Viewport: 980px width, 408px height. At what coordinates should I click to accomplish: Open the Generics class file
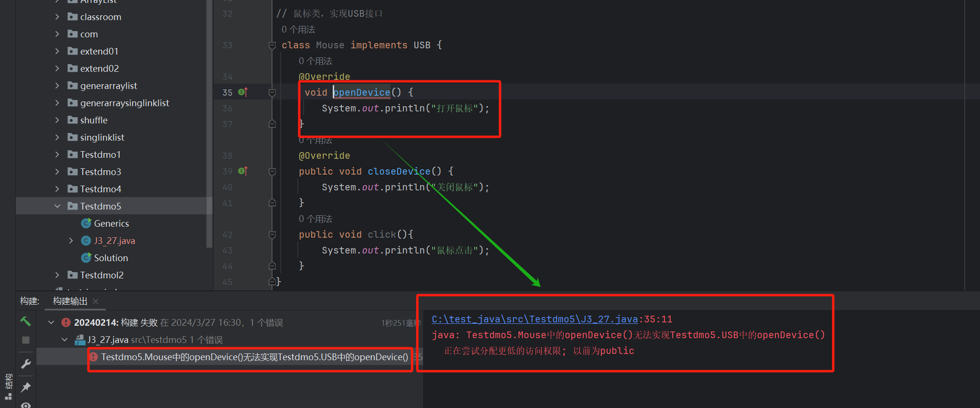111,223
